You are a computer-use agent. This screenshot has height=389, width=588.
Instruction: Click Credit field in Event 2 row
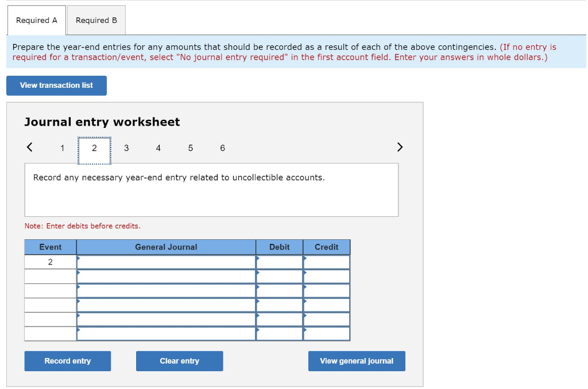[x=327, y=262]
